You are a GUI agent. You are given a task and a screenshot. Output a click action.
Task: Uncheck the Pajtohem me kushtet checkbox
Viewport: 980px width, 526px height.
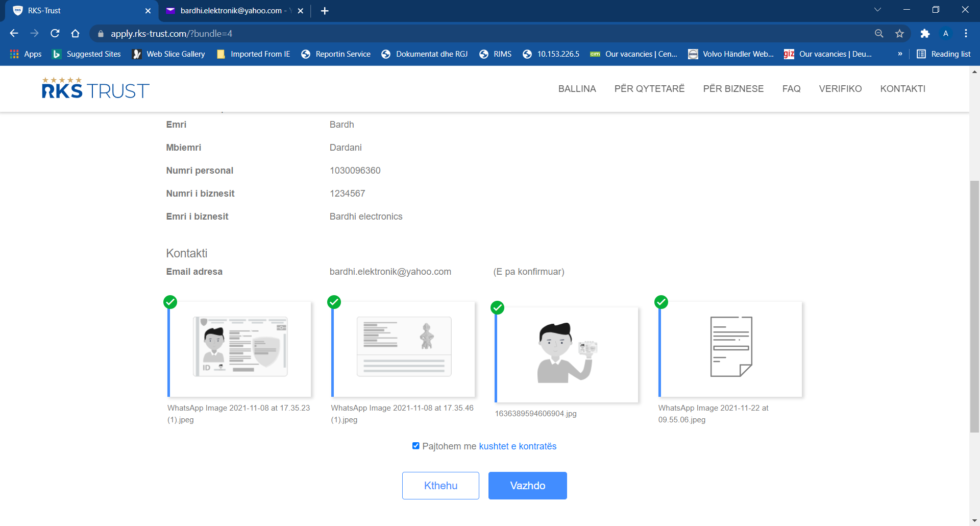pyautogui.click(x=416, y=446)
